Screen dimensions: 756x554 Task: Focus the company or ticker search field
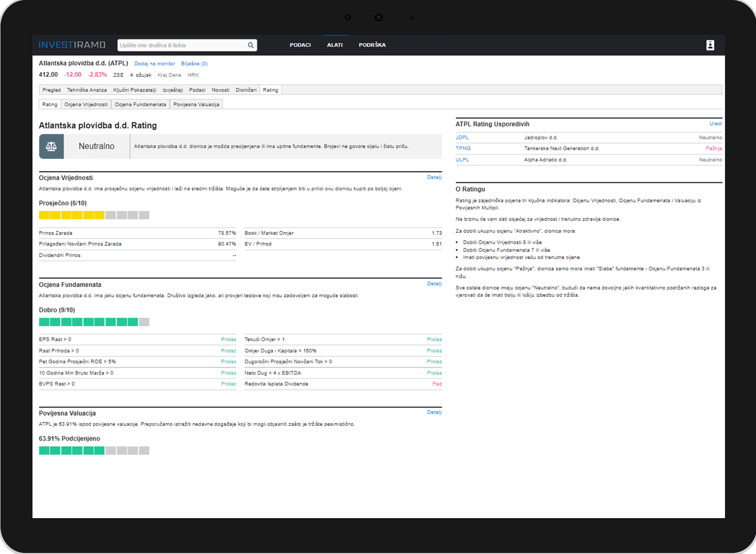click(187, 45)
